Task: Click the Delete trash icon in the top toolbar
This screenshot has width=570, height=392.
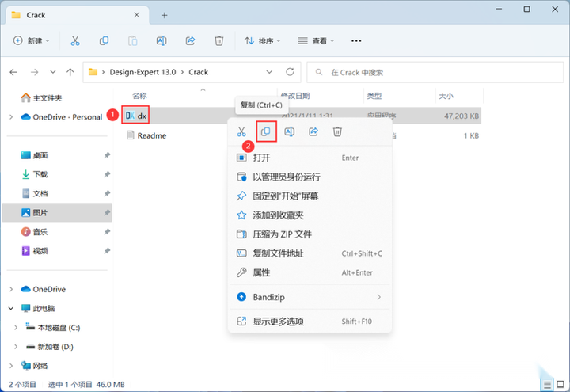Action: (x=218, y=40)
